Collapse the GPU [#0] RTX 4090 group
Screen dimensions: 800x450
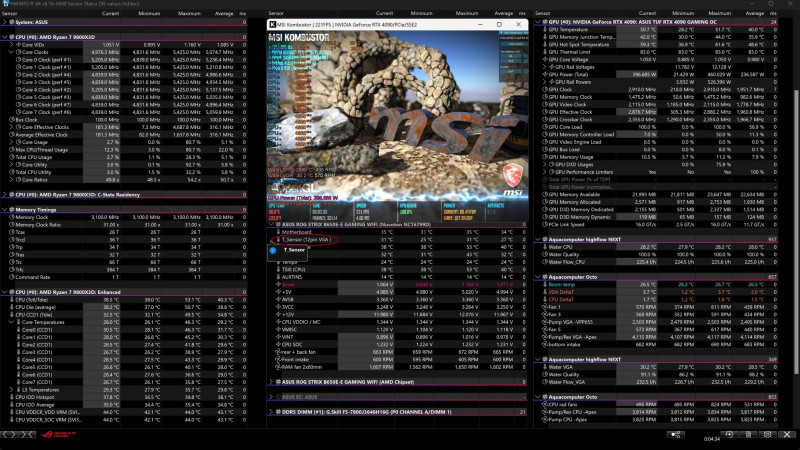click(x=538, y=22)
